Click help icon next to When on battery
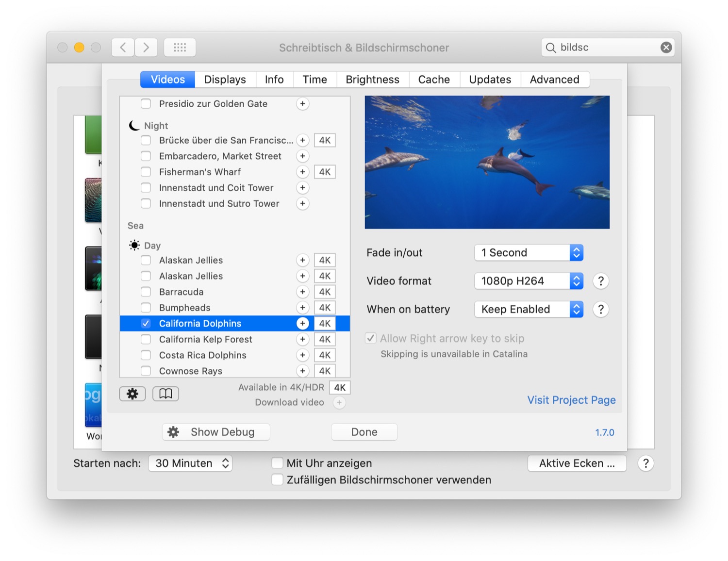Image resolution: width=728 pixels, height=561 pixels. tap(600, 310)
